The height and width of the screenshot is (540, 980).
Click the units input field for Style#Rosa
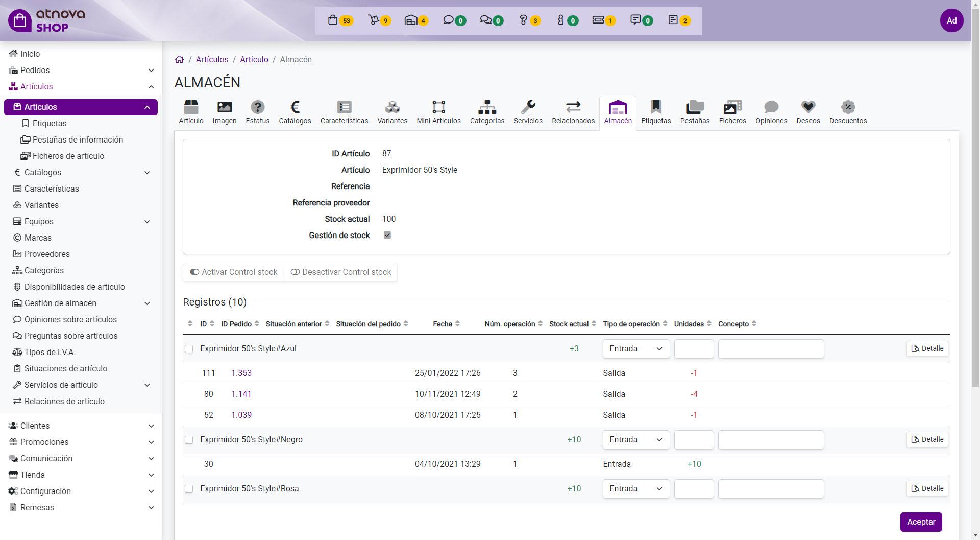(694, 489)
